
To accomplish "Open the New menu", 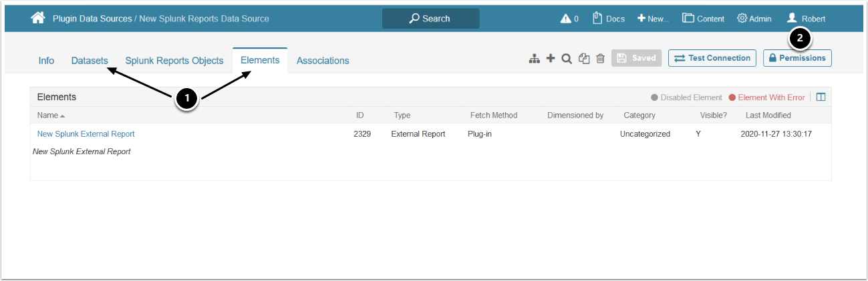I will click(x=653, y=19).
